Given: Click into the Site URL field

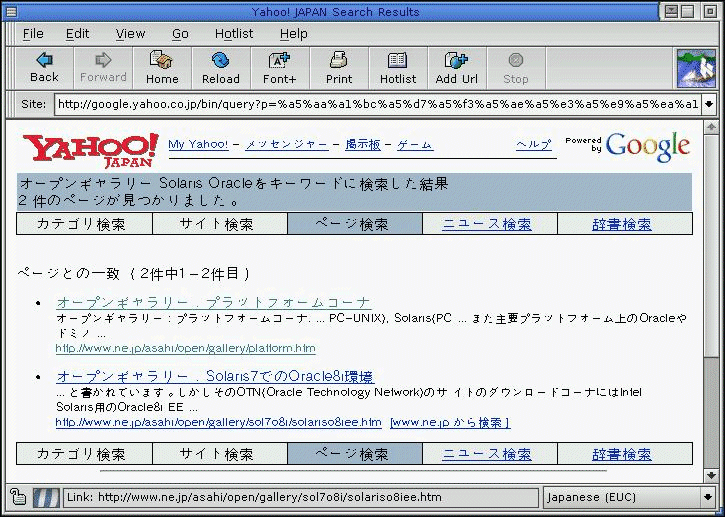Looking at the screenshot, I should tap(378, 104).
